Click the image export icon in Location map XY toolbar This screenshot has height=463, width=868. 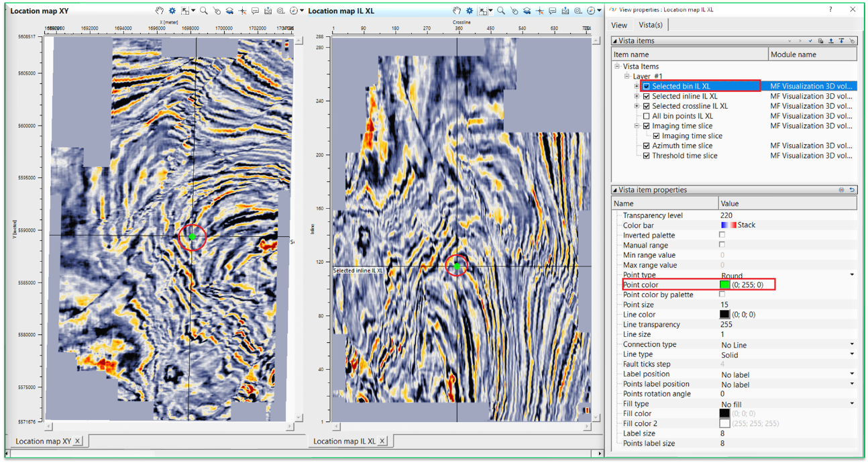pyautogui.click(x=268, y=11)
